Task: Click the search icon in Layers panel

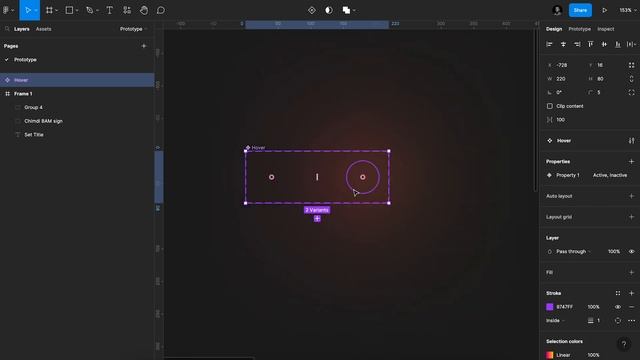Action: click(x=7, y=29)
